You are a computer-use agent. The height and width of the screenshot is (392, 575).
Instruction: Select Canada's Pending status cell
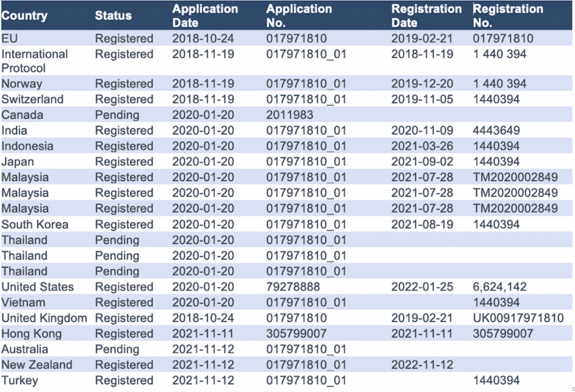point(117,115)
